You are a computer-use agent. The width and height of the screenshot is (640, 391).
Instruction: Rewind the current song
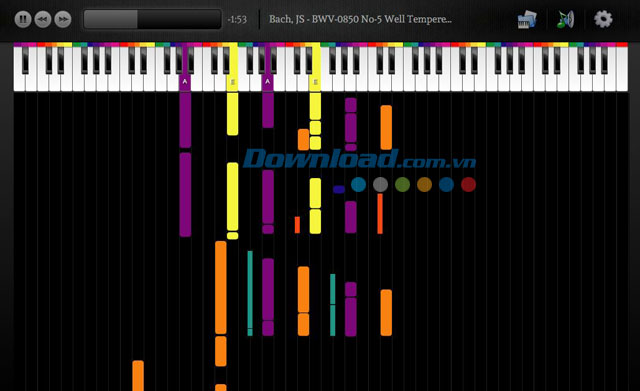point(43,19)
